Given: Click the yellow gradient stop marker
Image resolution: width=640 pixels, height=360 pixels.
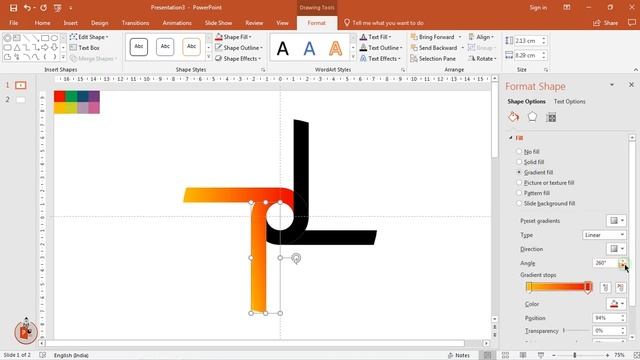Looking at the screenshot, I should 529,287.
